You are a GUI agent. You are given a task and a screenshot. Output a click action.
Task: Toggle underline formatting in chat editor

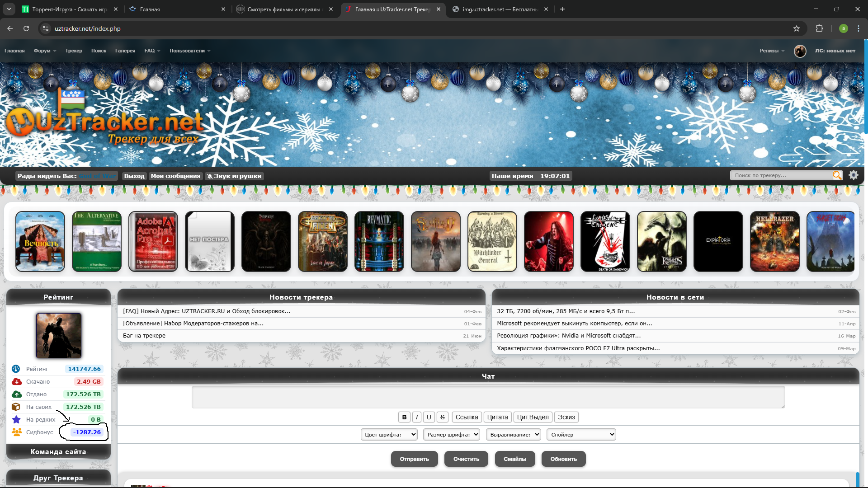[x=429, y=417]
